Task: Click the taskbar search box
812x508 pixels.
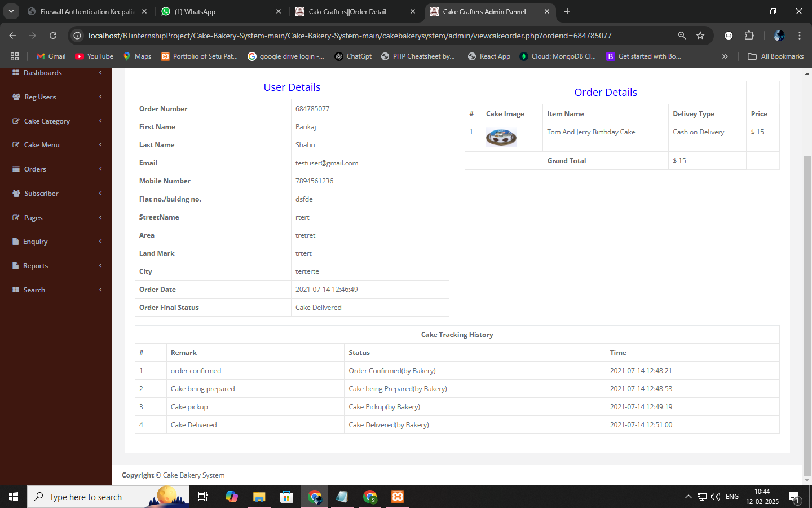Action: [x=107, y=497]
